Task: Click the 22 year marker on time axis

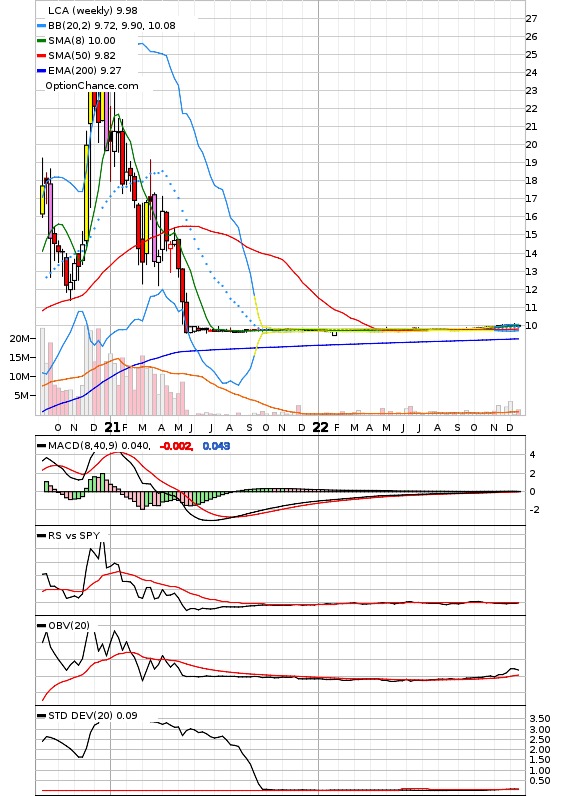Action: tap(320, 427)
